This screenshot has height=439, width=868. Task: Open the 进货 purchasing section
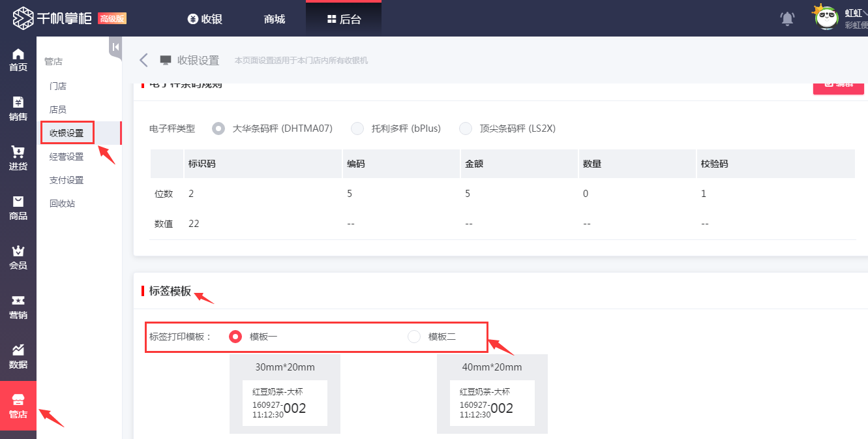[18, 159]
